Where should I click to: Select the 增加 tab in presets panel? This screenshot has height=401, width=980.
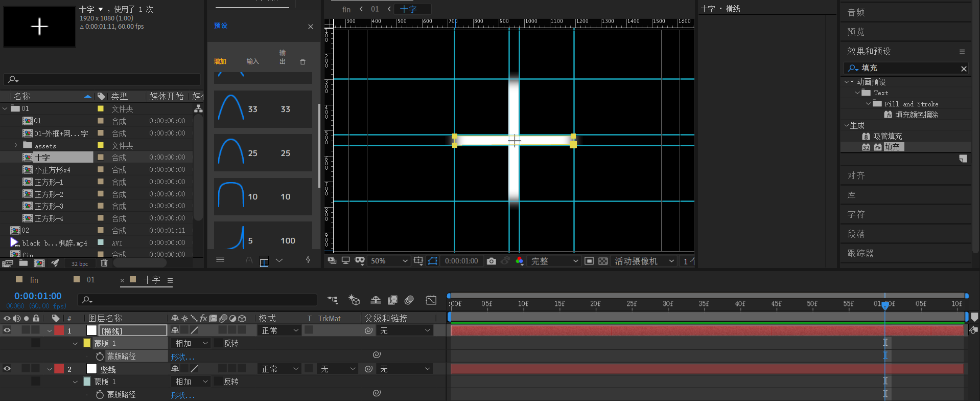pyautogui.click(x=220, y=61)
